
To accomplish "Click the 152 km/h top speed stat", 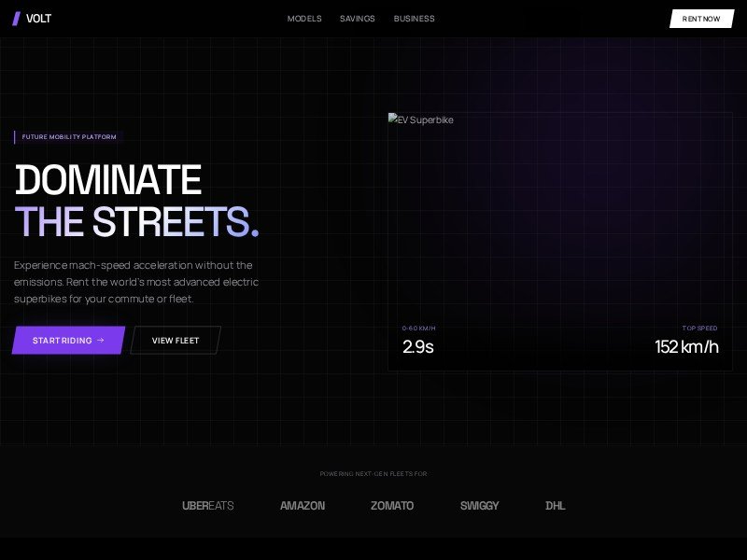I will 686,347.
